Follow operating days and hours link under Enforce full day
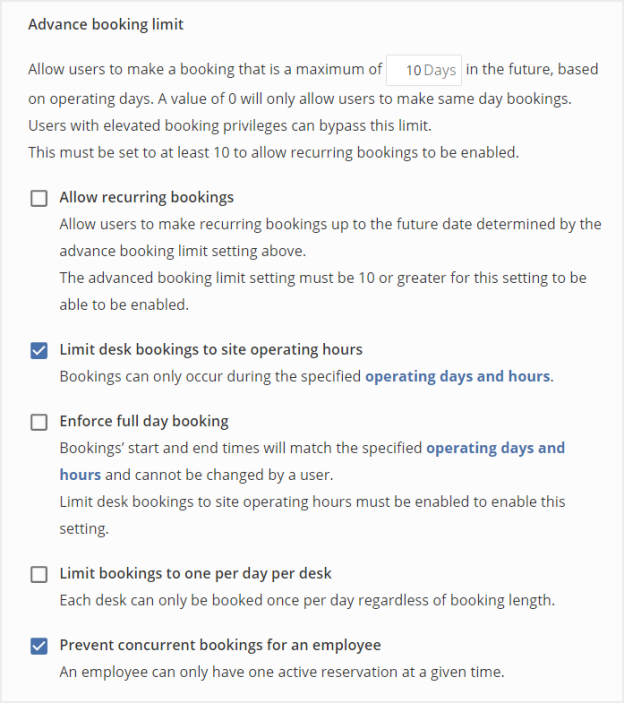Screen dimensions: 624x703 pos(495,448)
